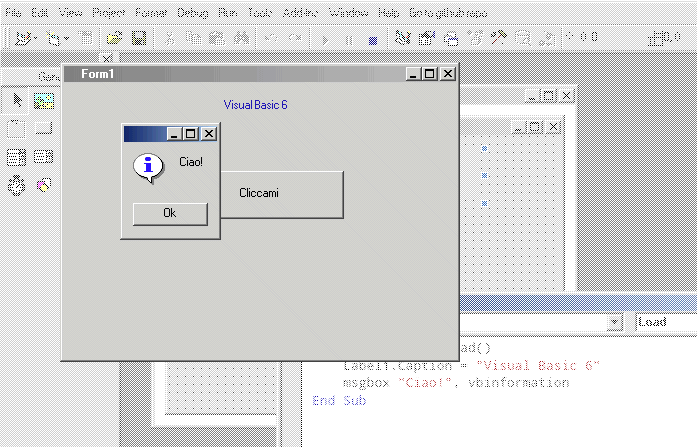Image resolution: width=697 pixels, height=447 pixels.
Task: Click the Add Form toolbar icon
Action: 53,38
